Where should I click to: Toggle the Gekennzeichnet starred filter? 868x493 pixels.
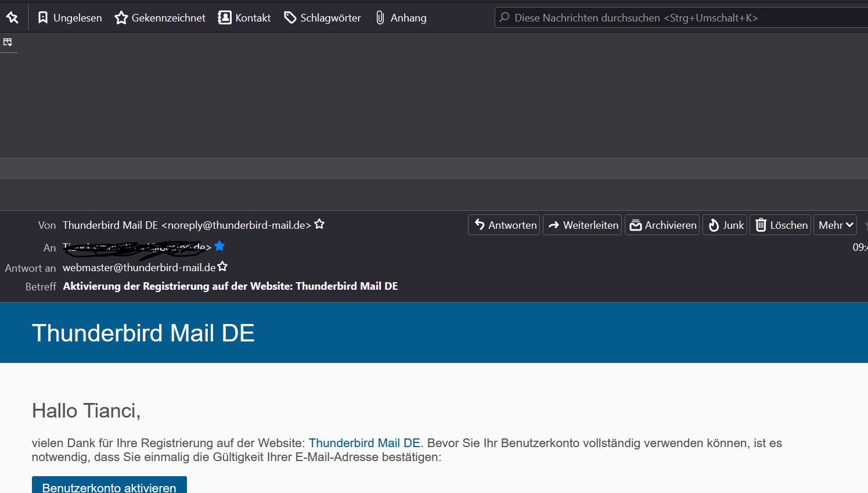pos(160,18)
